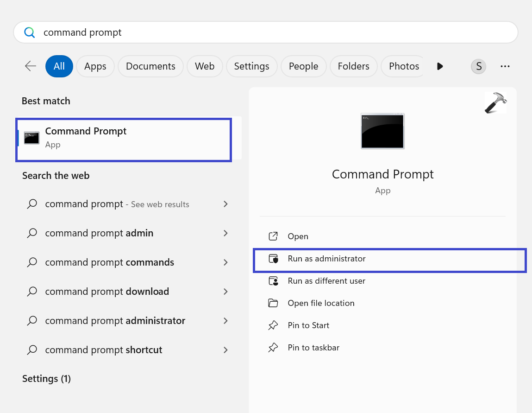Expand the 'command prompt admin' web suggestion chevron
The image size is (532, 413).
[225, 233]
